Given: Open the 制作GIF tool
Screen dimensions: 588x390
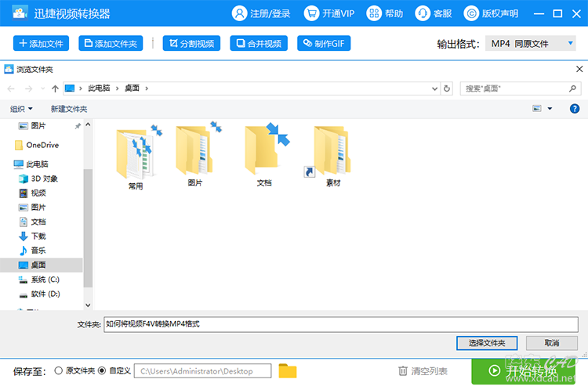Looking at the screenshot, I should point(324,43).
